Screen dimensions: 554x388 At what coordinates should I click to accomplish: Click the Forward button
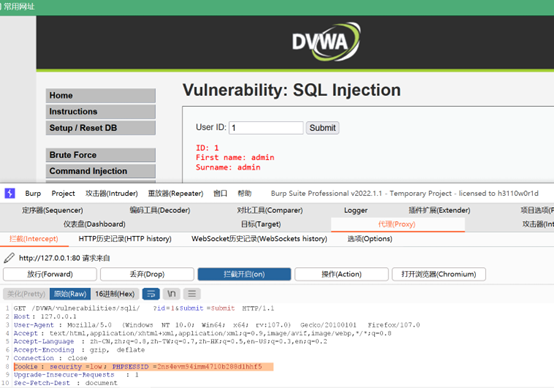pos(50,274)
